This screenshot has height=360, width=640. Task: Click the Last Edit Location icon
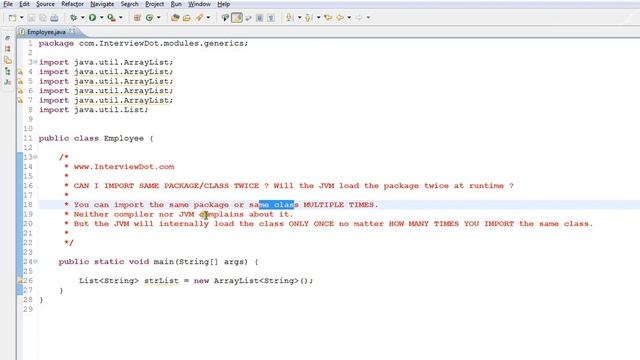[x=328, y=18]
